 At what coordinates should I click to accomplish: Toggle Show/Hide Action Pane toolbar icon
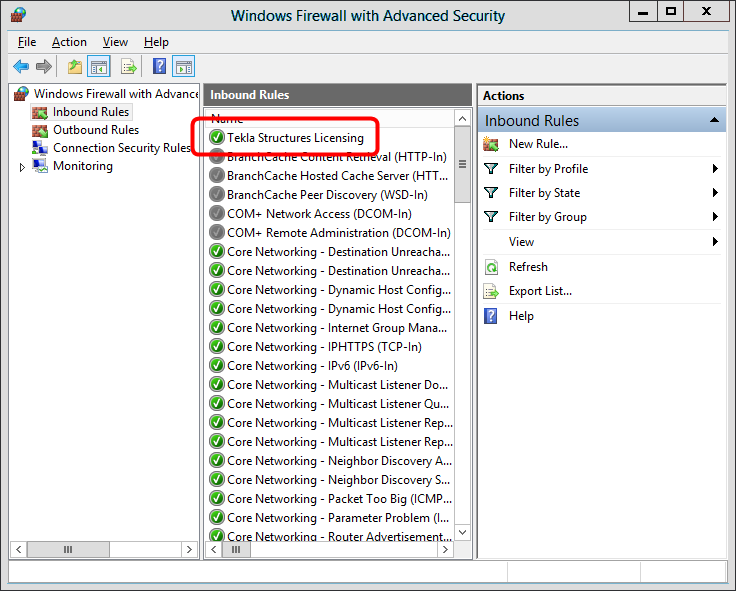183,67
